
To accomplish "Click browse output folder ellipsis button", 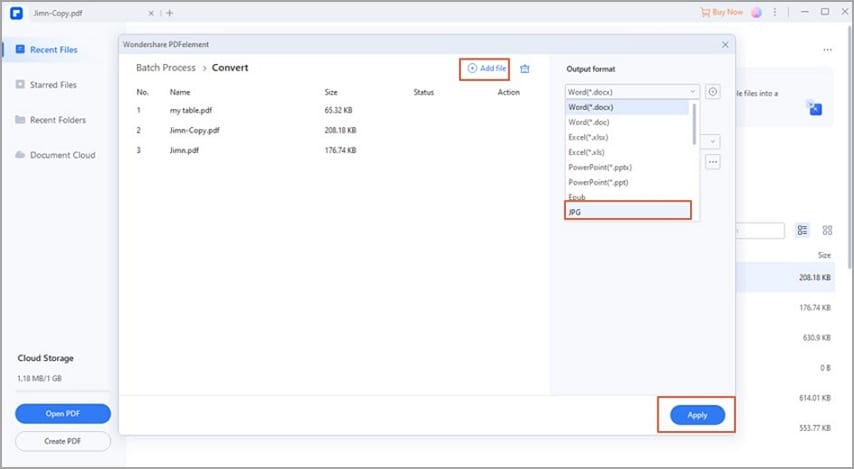I will coord(712,162).
